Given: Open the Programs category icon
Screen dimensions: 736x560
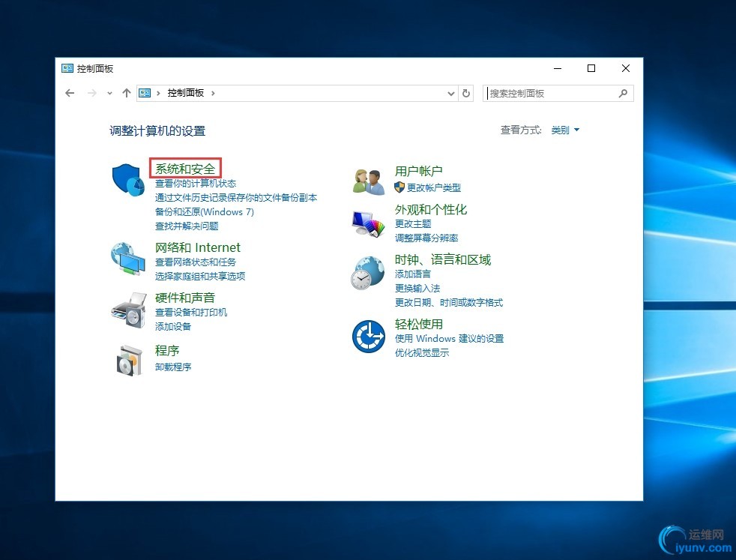Looking at the screenshot, I should coord(127,361).
